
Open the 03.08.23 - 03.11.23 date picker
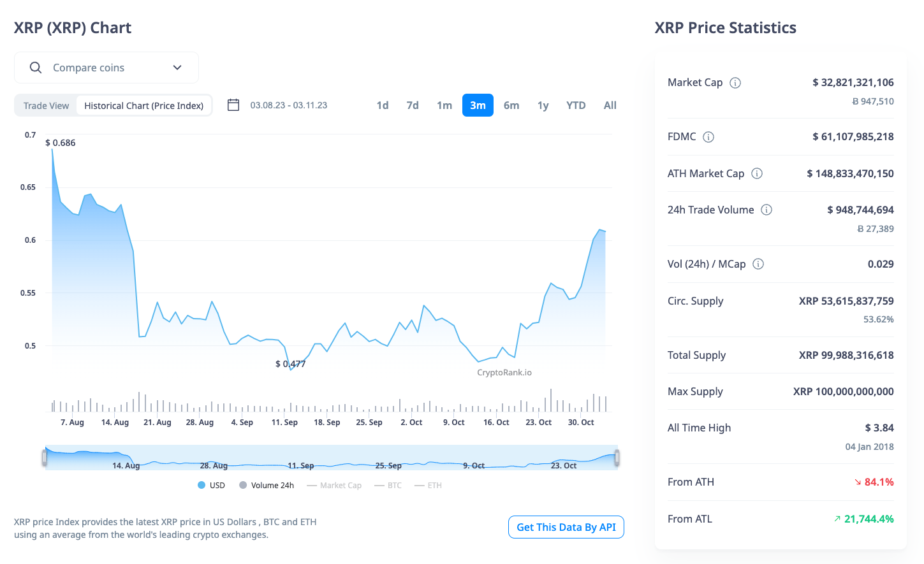click(x=289, y=105)
